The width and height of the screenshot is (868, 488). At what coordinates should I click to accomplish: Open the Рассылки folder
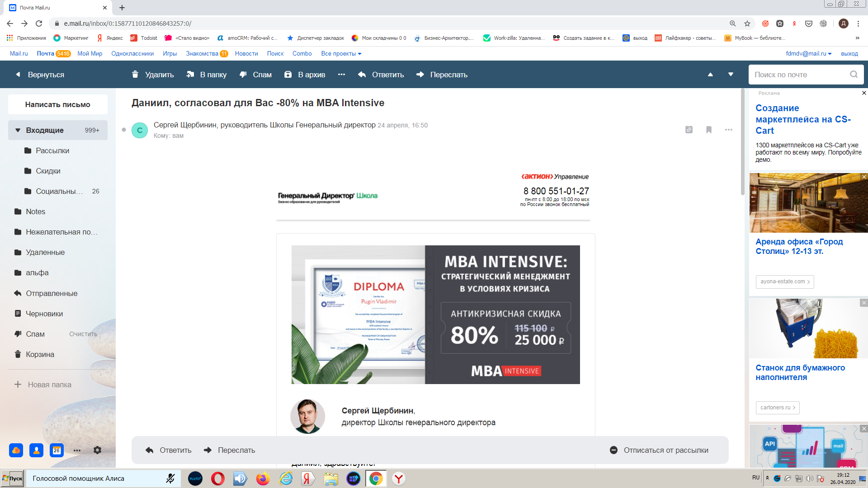[x=52, y=150]
